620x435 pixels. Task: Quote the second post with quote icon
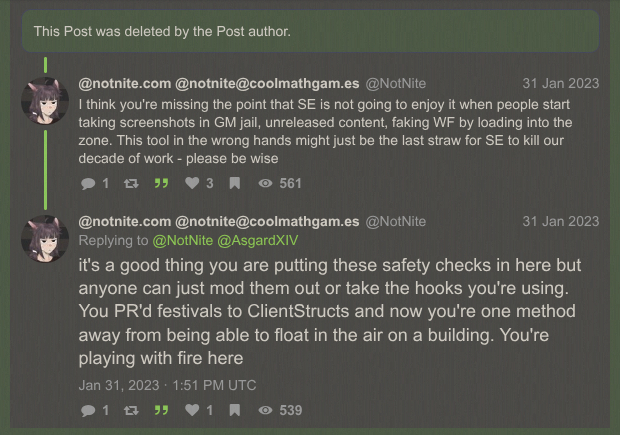click(x=162, y=410)
